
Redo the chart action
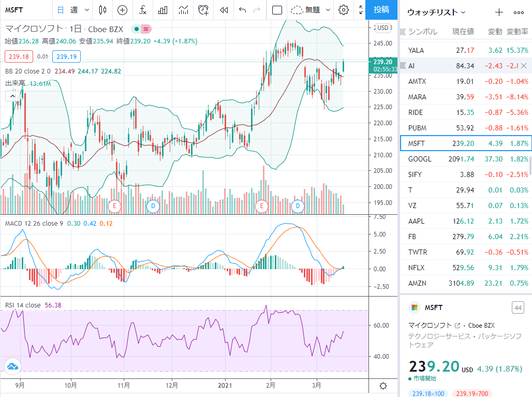[257, 10]
